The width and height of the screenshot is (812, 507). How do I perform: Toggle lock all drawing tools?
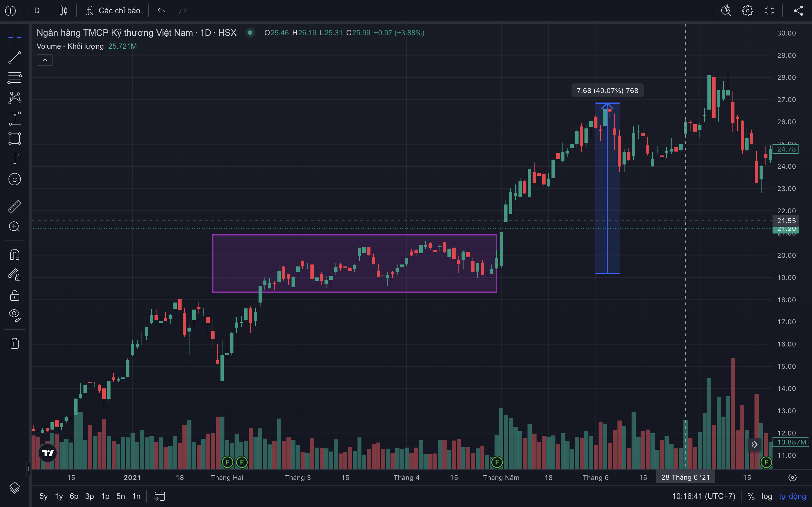[14, 295]
